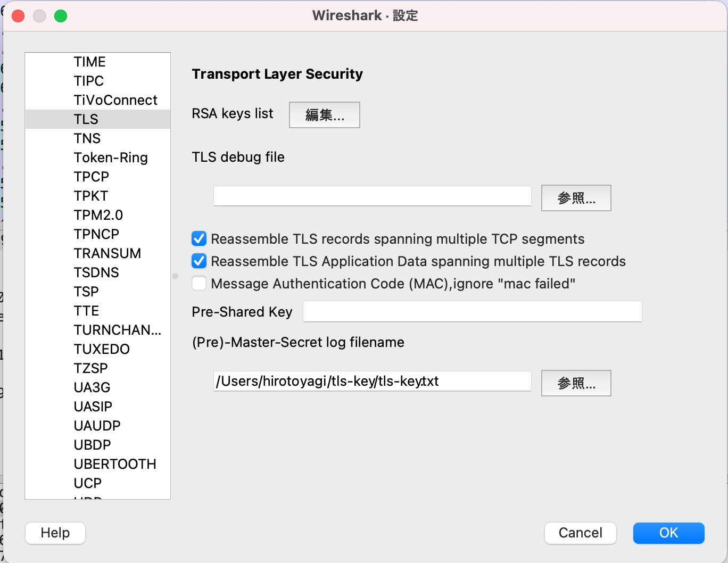This screenshot has width=728, height=563.
Task: Select TIME in the protocol list
Action: pos(90,62)
